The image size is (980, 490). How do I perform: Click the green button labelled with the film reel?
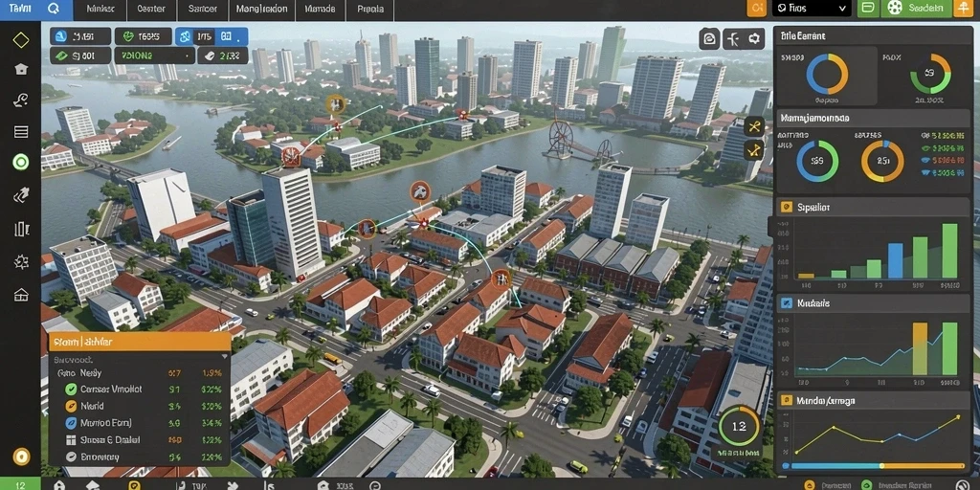point(916,8)
